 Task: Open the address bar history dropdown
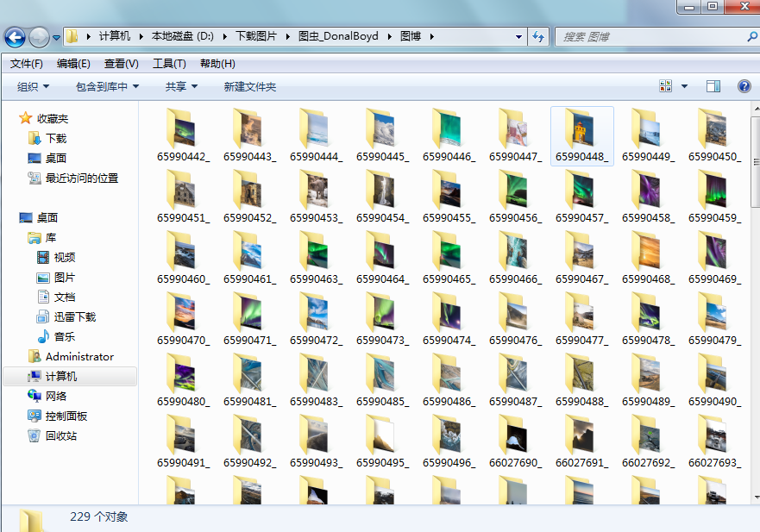[x=518, y=37]
